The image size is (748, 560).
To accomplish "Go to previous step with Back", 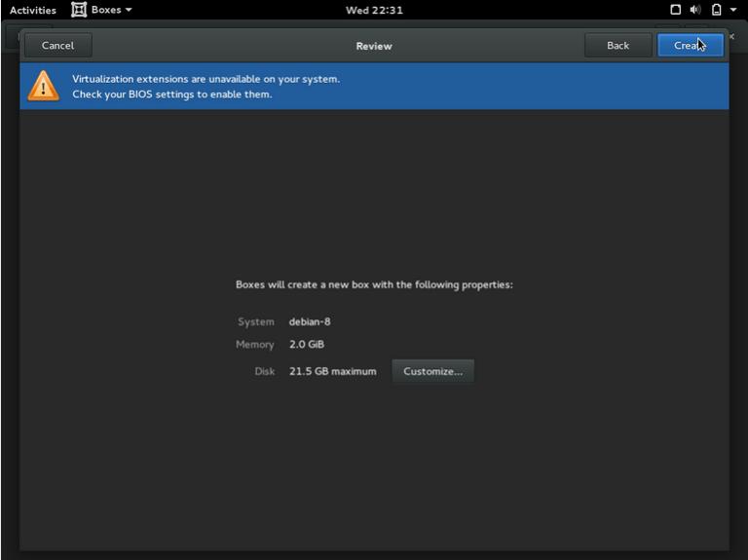I will point(617,45).
